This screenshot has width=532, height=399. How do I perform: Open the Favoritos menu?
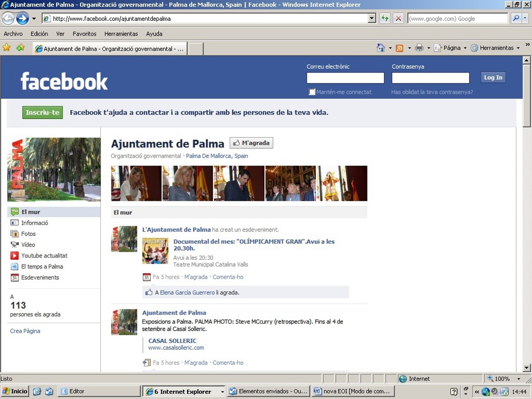click(x=84, y=34)
